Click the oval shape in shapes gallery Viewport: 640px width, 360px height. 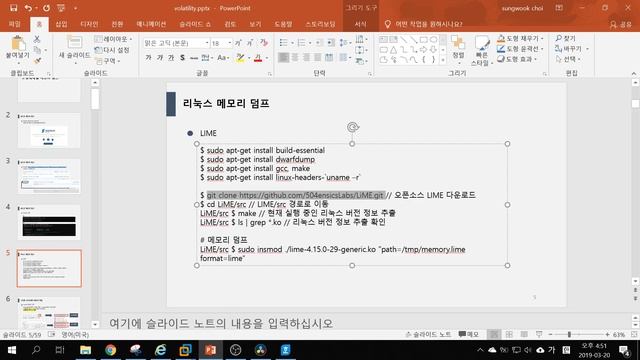(433, 40)
